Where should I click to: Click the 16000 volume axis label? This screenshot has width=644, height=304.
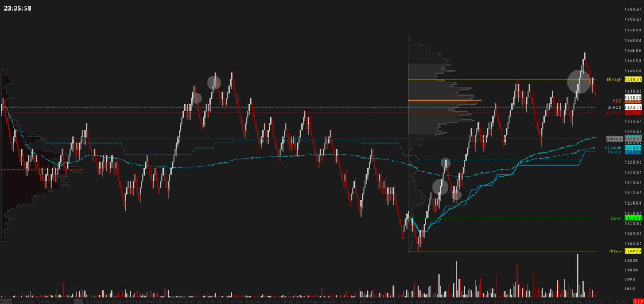[630, 261]
